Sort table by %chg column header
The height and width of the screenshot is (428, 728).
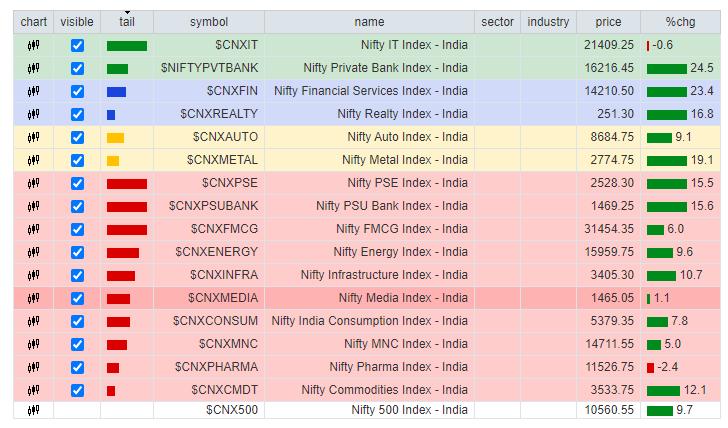click(x=683, y=22)
